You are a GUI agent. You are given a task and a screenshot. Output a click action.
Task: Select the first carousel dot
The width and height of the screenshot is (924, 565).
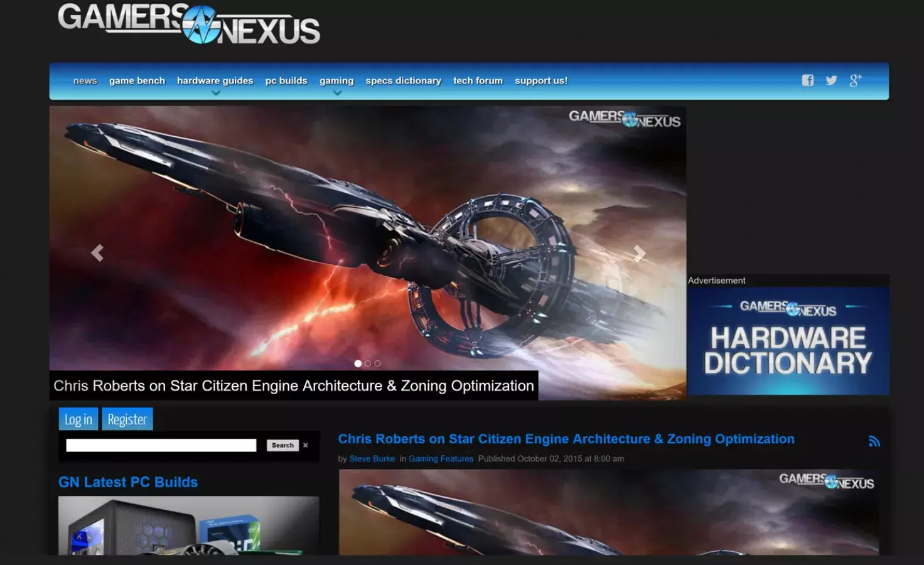click(x=358, y=363)
